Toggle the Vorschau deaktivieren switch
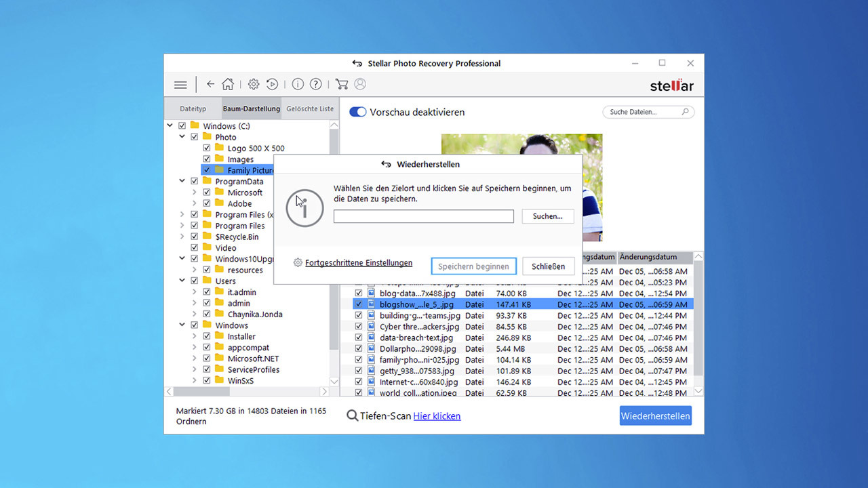 click(x=357, y=112)
